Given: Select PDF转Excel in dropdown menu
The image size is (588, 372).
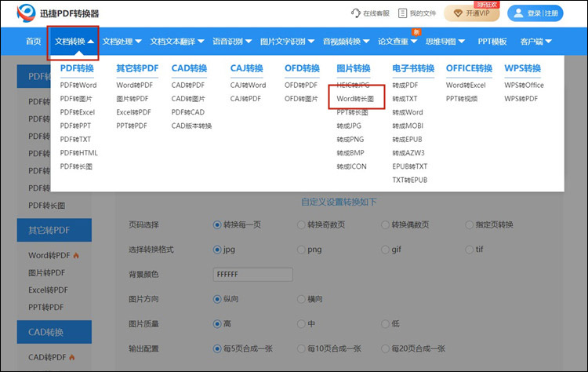Looking at the screenshot, I should [x=78, y=112].
